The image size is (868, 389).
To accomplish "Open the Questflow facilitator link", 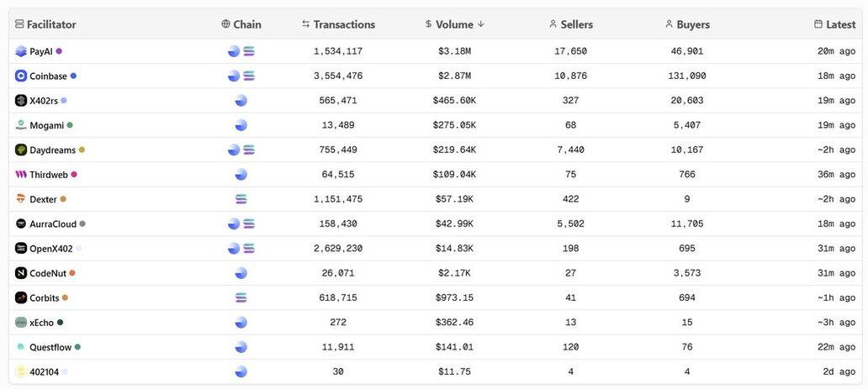I will [x=50, y=347].
